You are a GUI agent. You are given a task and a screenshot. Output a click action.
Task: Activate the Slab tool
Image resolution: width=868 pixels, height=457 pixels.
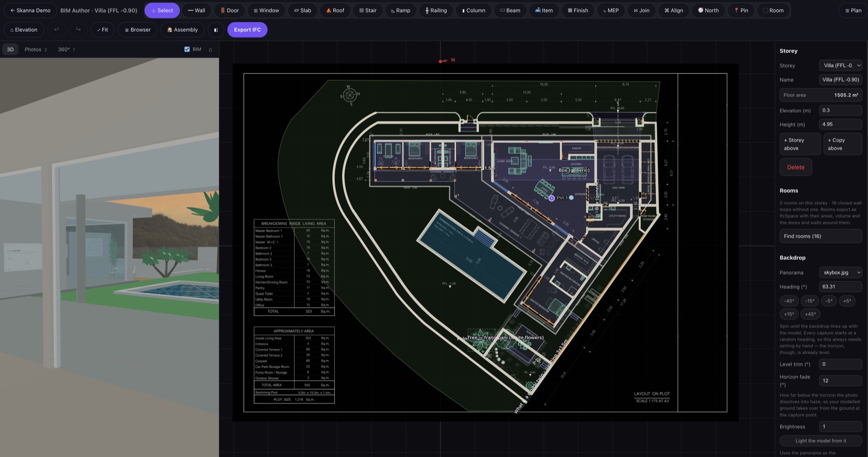(302, 10)
